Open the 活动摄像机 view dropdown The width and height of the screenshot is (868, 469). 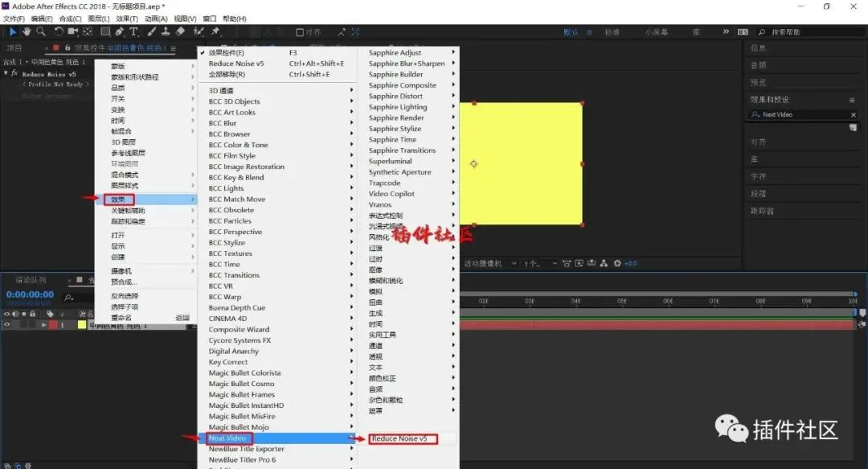[x=490, y=263]
